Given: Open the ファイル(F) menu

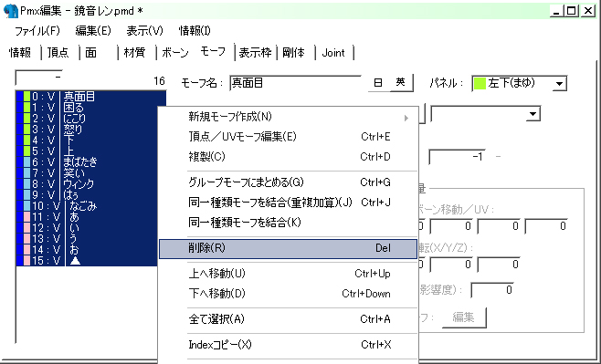Looking at the screenshot, I should 37,31.
